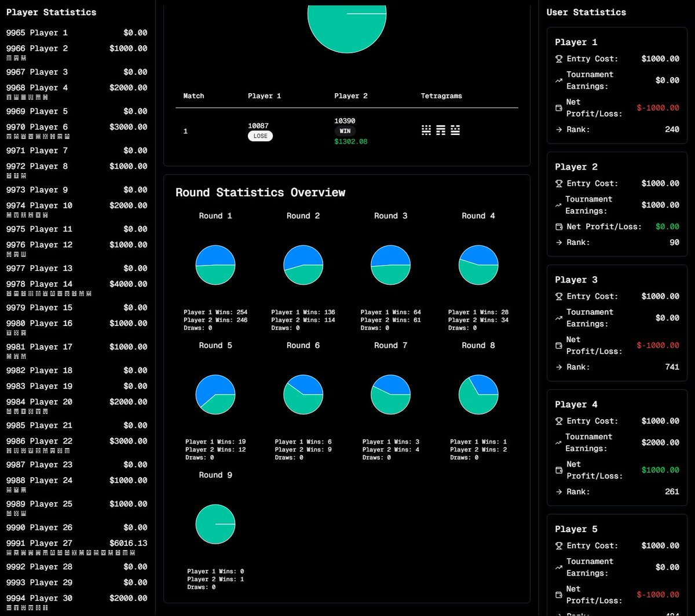Click the Round Statistics Overview heading
695x616 pixels.
coord(260,192)
